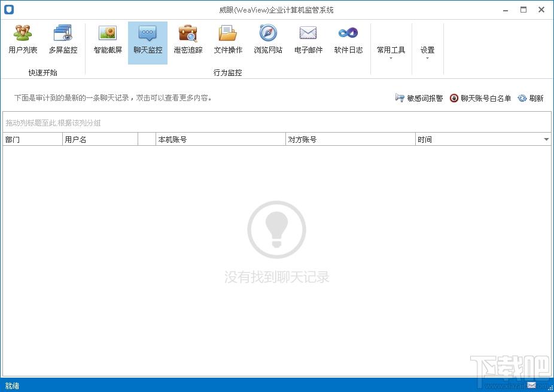Sort by the 部门 column header

pos(32,140)
